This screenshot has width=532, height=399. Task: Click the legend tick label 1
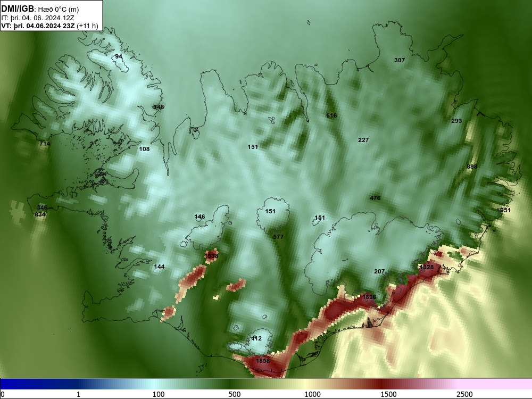click(78, 394)
